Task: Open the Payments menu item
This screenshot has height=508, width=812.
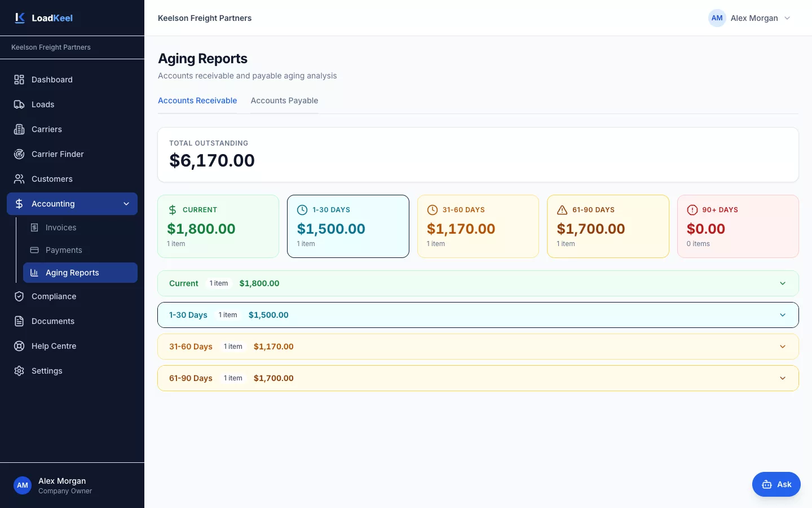Action: [80, 250]
